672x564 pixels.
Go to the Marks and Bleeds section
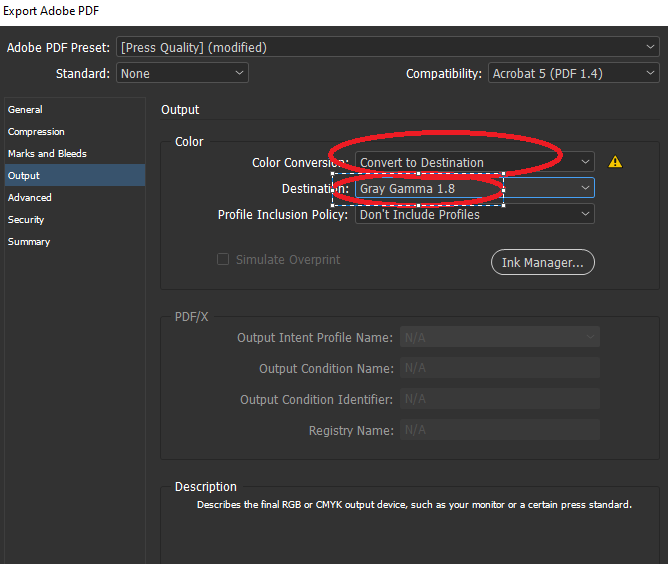click(x=75, y=153)
